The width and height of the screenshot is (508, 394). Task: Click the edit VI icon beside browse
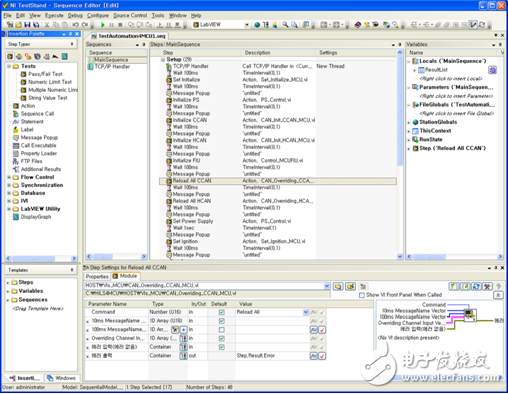click(x=350, y=286)
